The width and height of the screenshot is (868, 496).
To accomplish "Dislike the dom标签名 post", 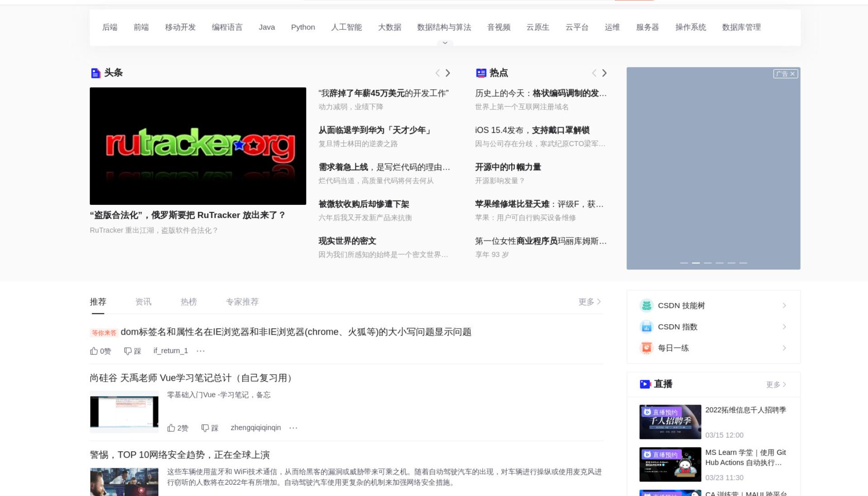I will point(132,351).
